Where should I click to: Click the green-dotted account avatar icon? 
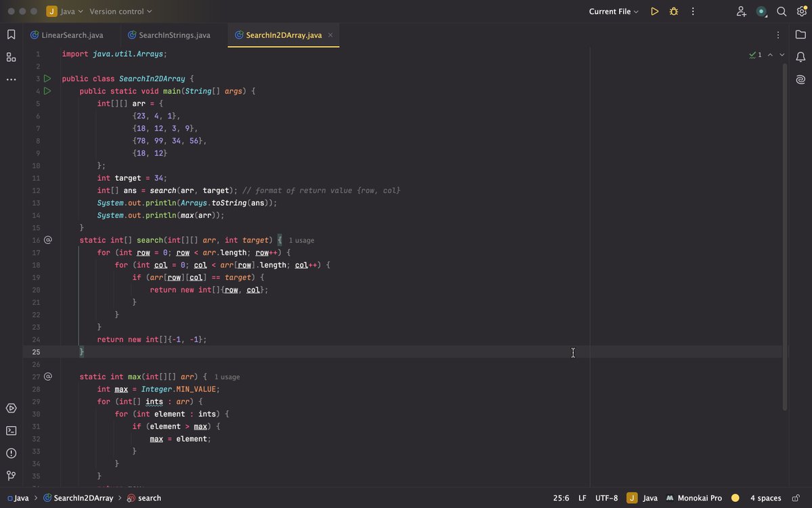click(761, 12)
